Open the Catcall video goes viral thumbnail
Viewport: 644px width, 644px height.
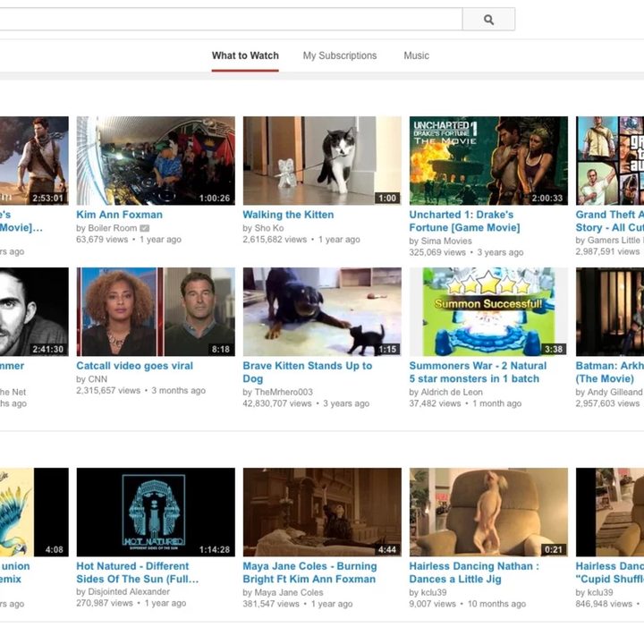(156, 312)
